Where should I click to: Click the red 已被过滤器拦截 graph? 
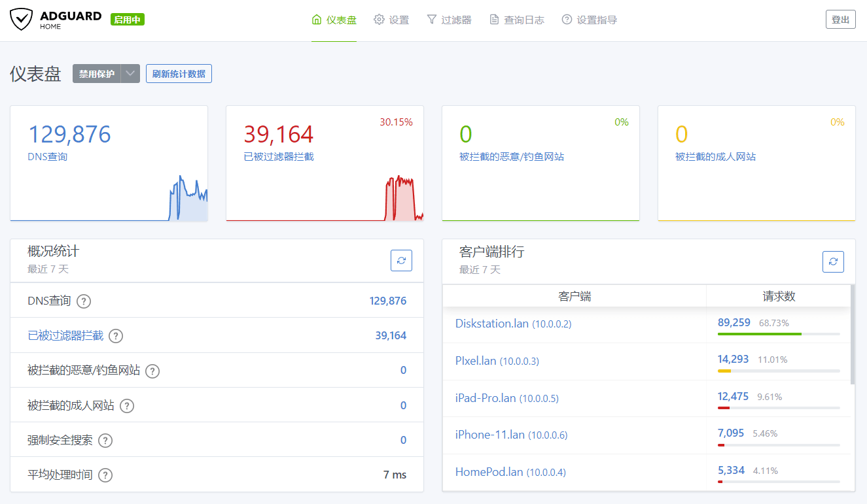(x=400, y=199)
